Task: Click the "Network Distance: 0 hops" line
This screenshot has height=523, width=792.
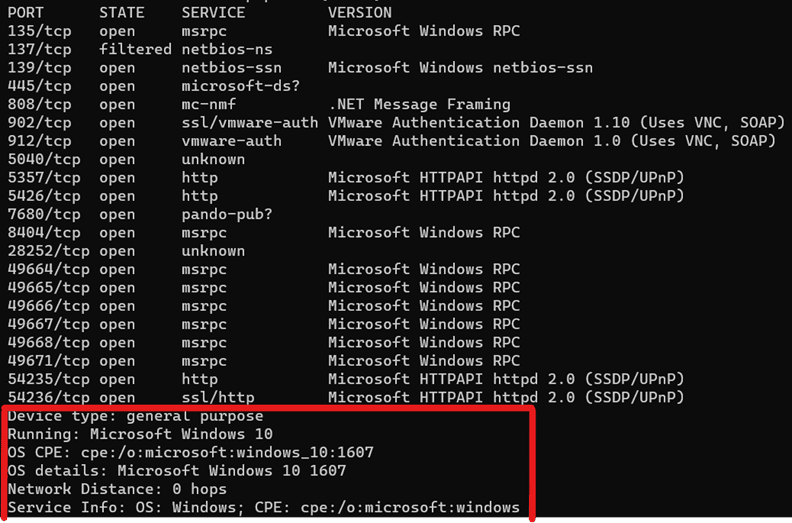Action: click(117, 489)
